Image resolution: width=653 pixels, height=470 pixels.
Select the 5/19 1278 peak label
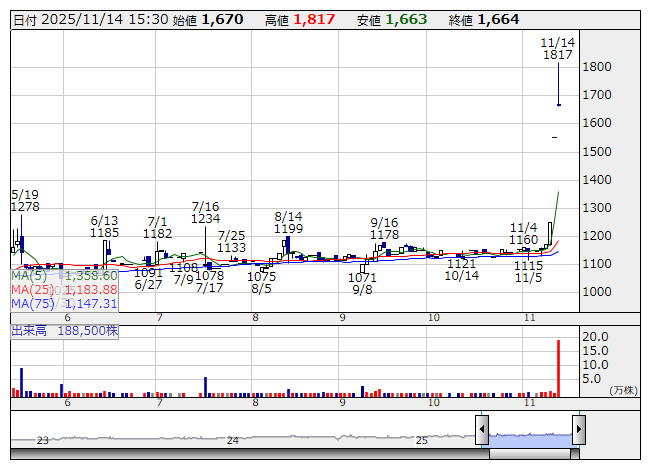pos(26,200)
